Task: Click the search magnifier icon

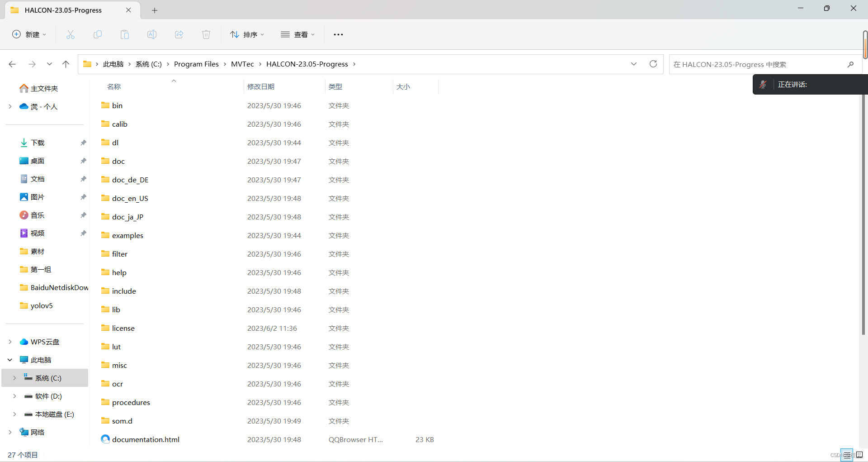Action: (850, 64)
